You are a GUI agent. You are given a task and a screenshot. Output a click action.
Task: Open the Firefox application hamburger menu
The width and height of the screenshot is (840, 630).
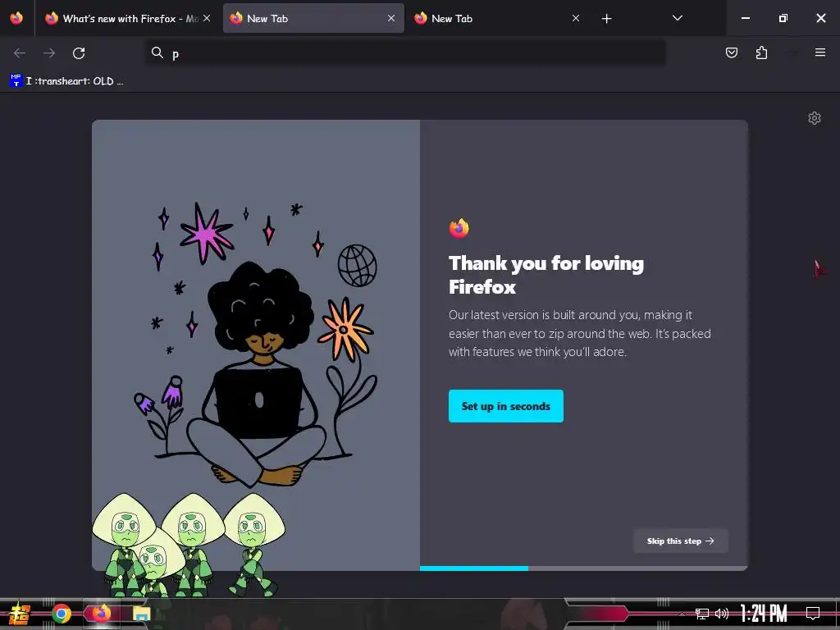pyautogui.click(x=820, y=52)
